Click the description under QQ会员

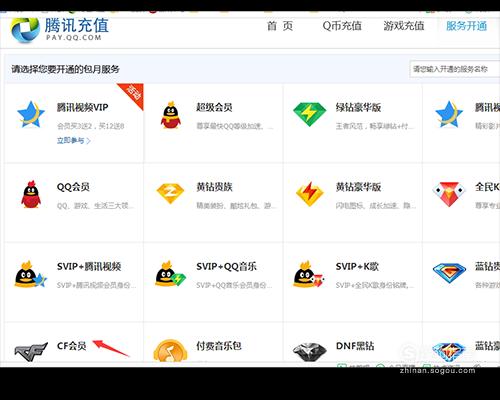tap(96, 206)
